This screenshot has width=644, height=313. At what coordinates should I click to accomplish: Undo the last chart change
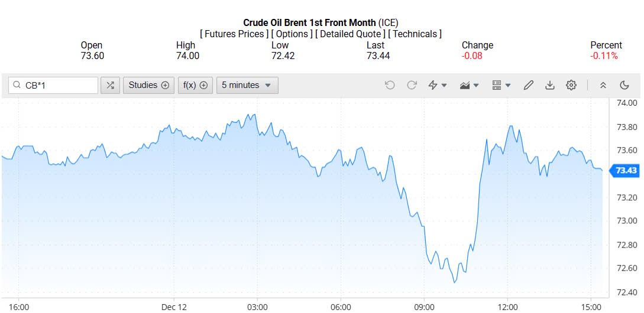pos(390,85)
